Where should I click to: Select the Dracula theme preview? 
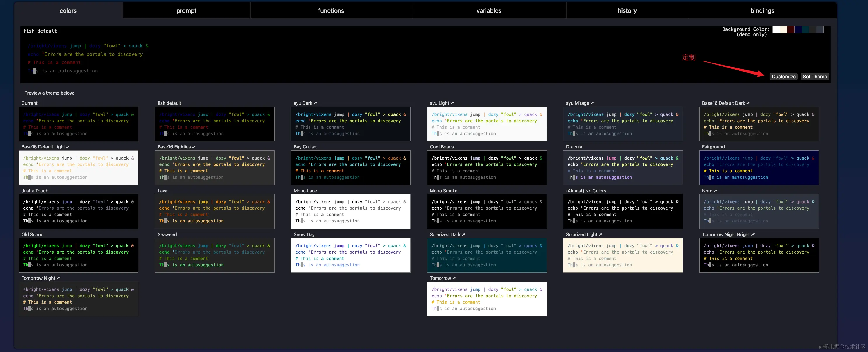pyautogui.click(x=623, y=168)
